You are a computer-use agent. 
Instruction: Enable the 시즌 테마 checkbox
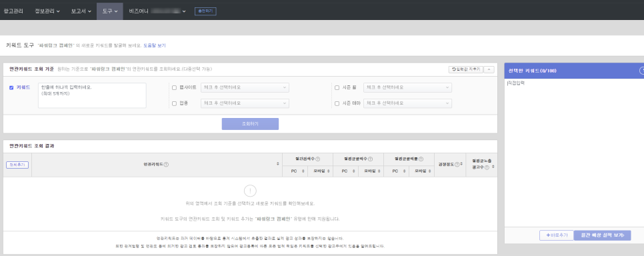pyautogui.click(x=337, y=103)
